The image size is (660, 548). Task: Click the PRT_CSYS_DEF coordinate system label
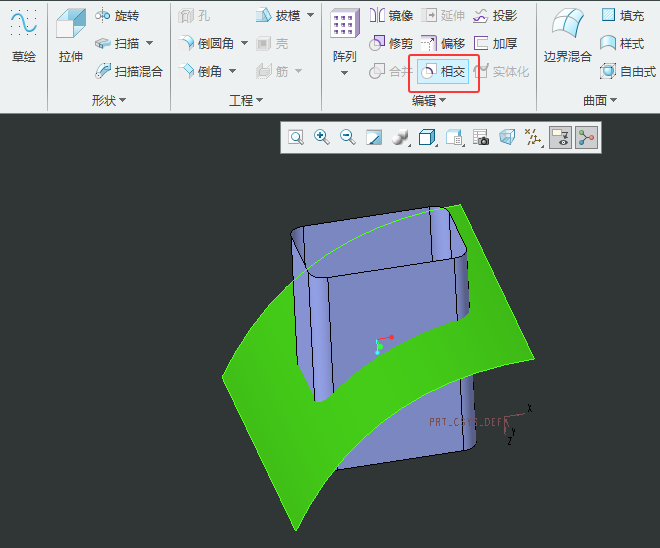[468, 422]
